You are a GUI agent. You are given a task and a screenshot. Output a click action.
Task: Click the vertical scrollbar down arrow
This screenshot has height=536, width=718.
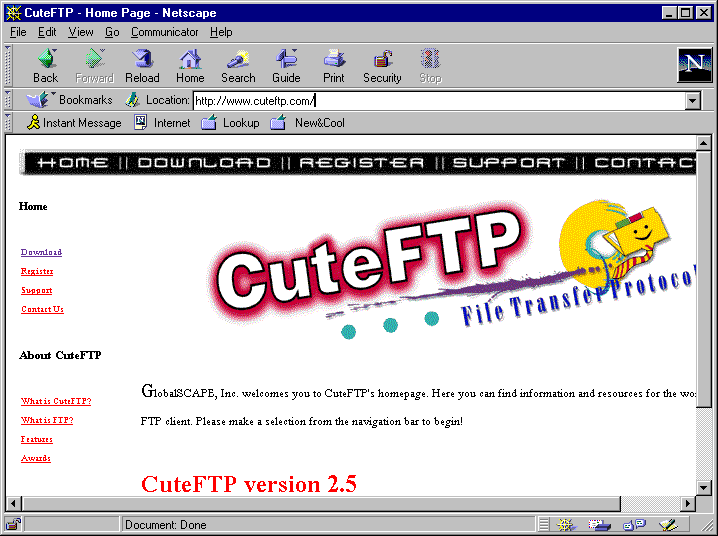704,487
